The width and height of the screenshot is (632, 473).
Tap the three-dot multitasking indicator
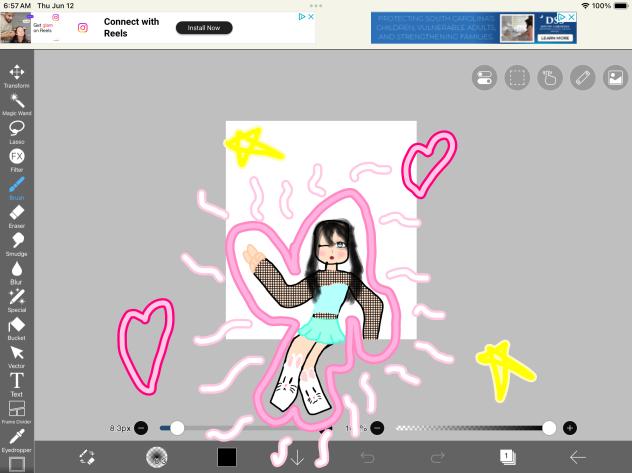tap(316, 6)
